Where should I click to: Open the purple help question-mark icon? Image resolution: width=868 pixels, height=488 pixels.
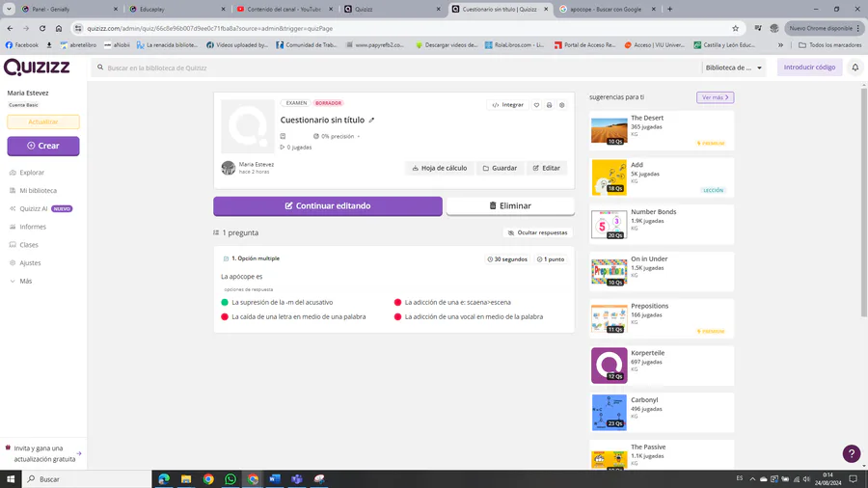[851, 453]
